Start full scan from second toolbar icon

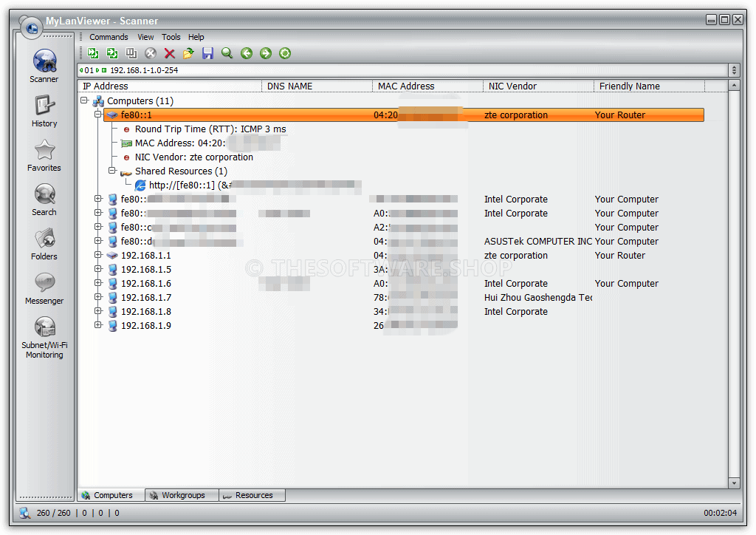pos(112,53)
